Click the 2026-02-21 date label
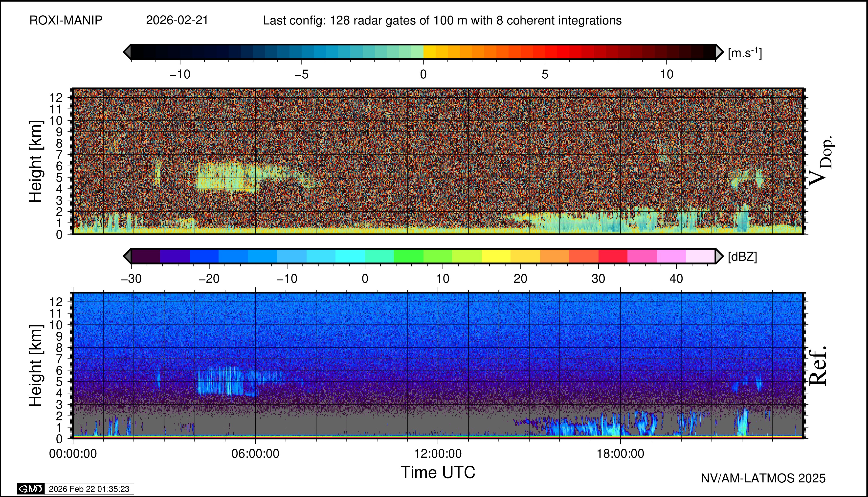 click(x=177, y=21)
